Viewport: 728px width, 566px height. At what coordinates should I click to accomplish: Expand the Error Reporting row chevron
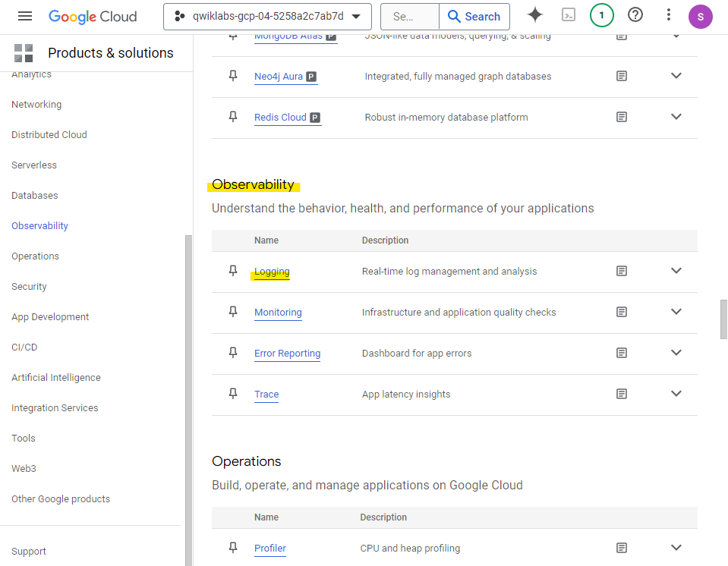coord(676,353)
